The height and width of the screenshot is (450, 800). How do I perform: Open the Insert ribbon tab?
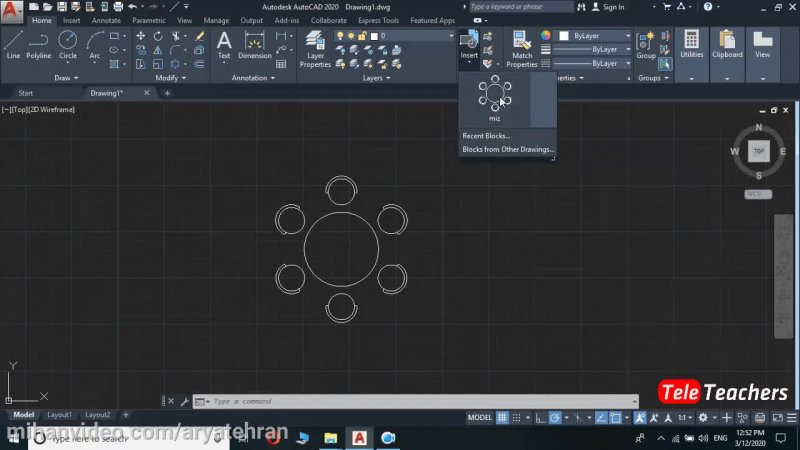(x=71, y=20)
